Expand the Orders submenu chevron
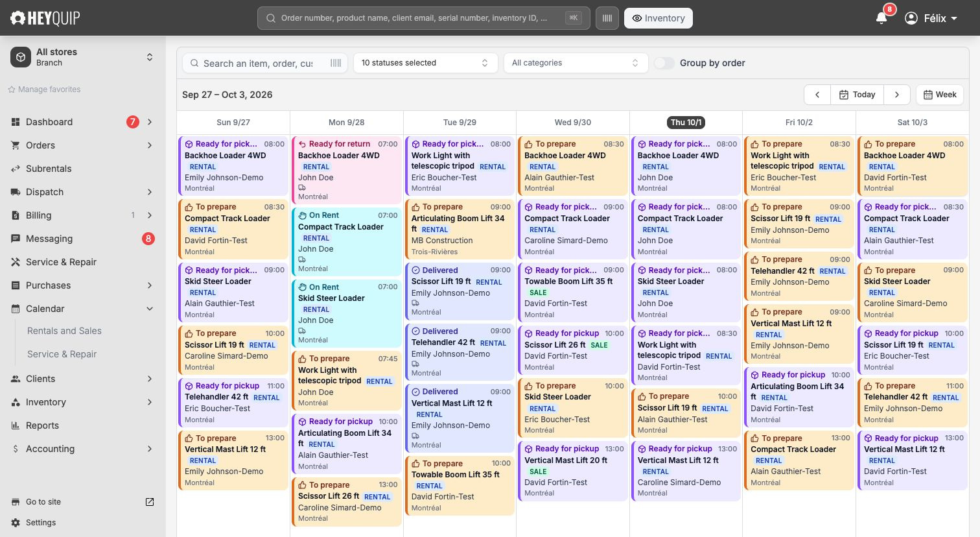This screenshot has height=537, width=980. tap(150, 145)
